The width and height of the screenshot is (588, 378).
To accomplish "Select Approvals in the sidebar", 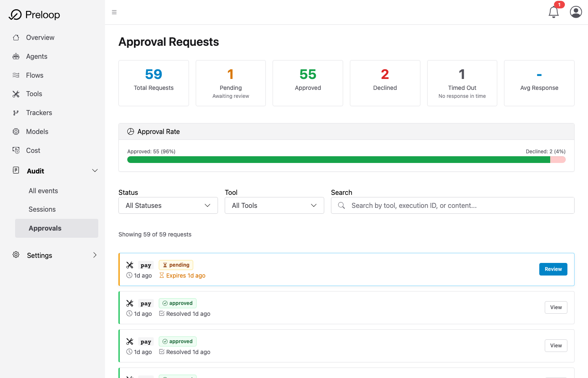I will point(57,228).
